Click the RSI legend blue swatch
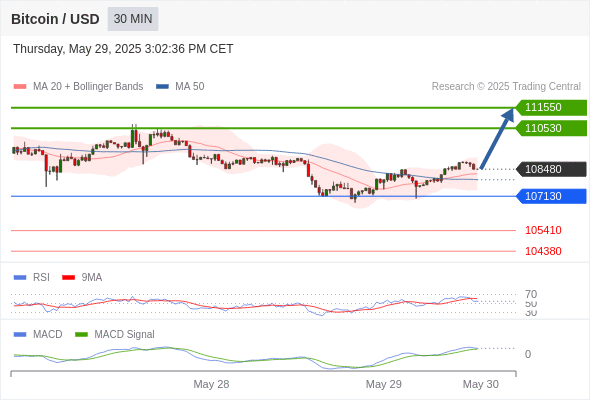The image size is (590, 400). coord(20,278)
